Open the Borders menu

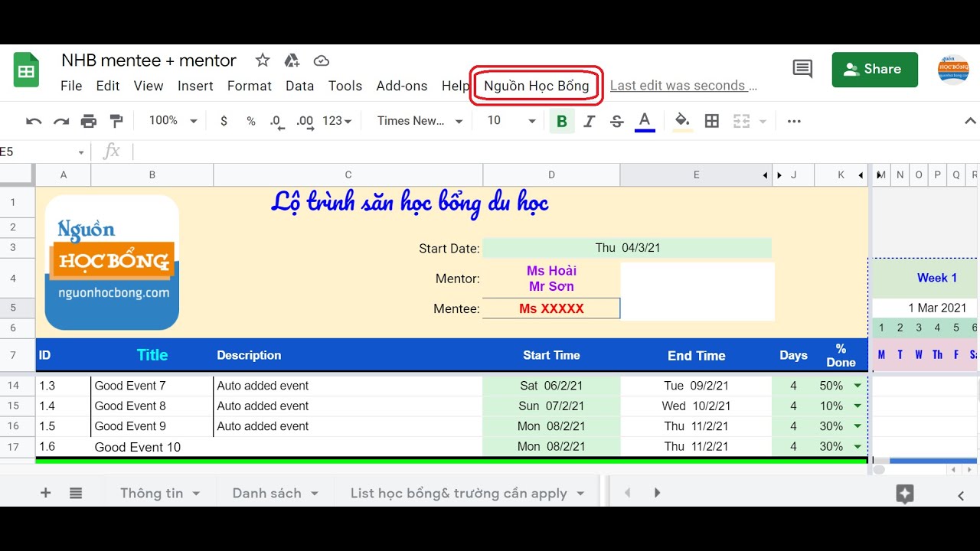712,120
